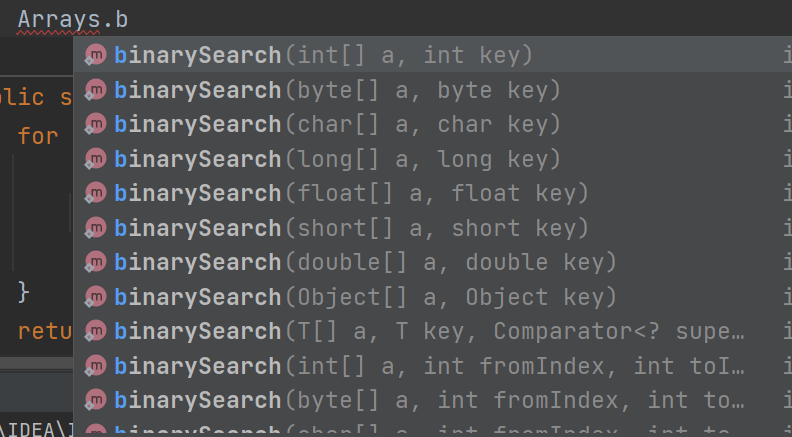The height and width of the screenshot is (437, 792).
Task: Place cursor in Arrays.b code text
Action: point(73,20)
